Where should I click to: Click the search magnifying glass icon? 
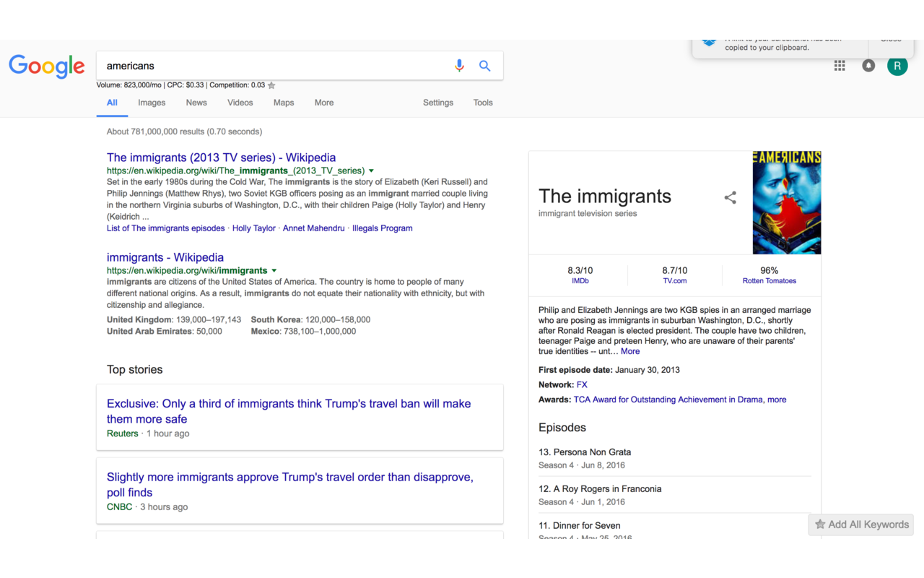484,65
